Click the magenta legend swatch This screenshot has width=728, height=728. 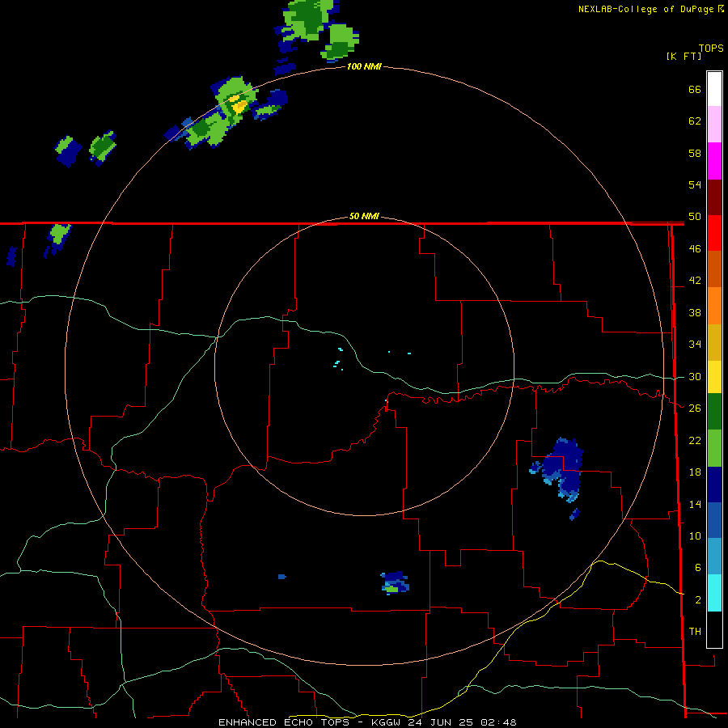pyautogui.click(x=714, y=161)
